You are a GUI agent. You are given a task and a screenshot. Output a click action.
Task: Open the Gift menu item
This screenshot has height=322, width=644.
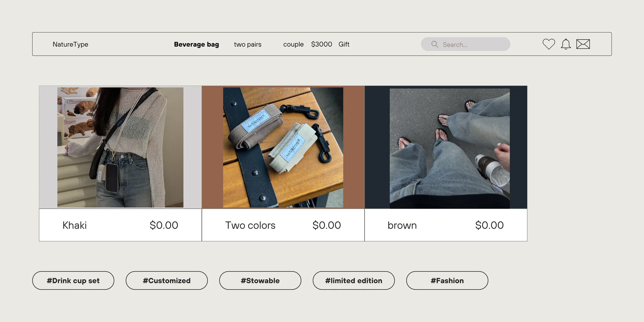pyautogui.click(x=344, y=44)
